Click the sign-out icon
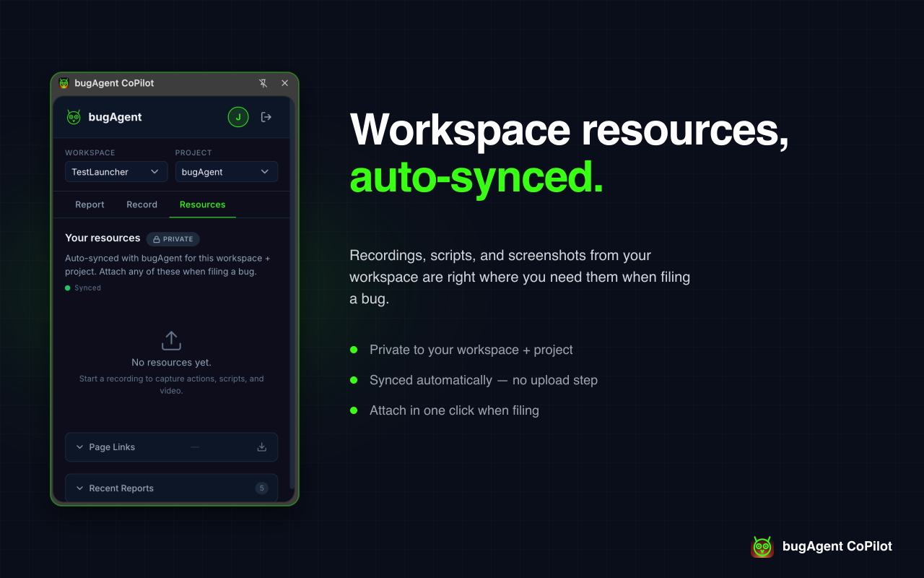 click(x=266, y=117)
